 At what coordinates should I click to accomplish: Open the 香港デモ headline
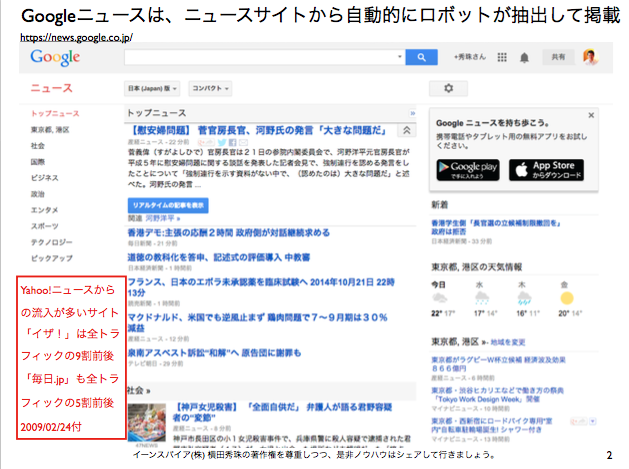[x=229, y=233]
